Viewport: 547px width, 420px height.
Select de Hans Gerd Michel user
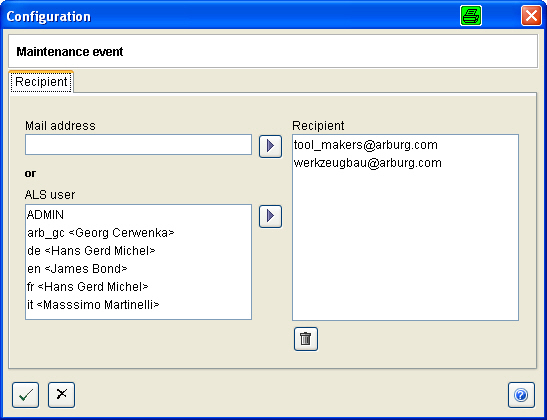click(x=138, y=251)
